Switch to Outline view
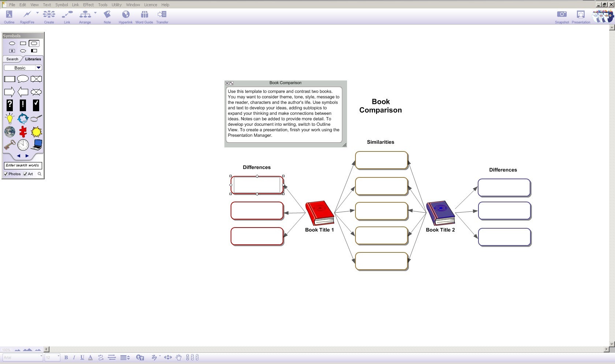This screenshot has height=364, width=615. [x=9, y=16]
